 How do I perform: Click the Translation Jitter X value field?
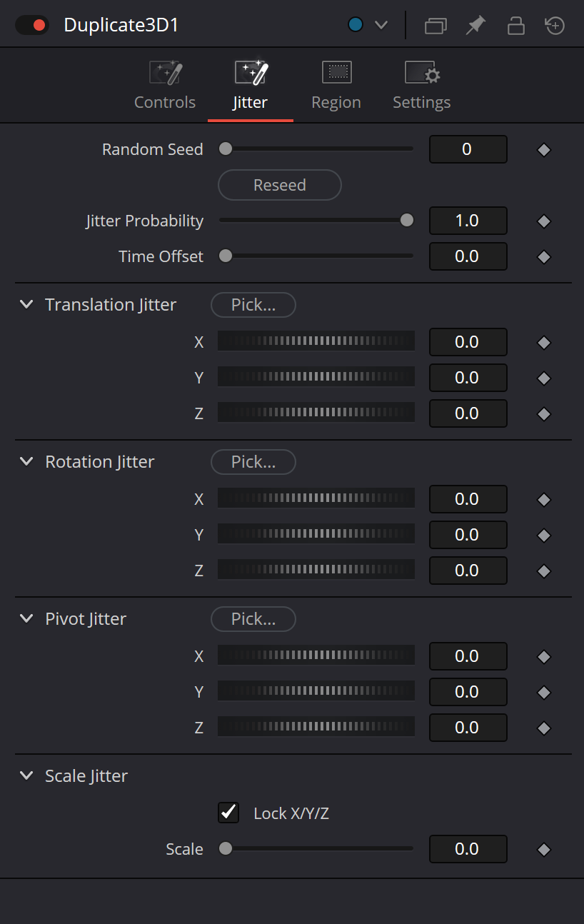point(468,342)
